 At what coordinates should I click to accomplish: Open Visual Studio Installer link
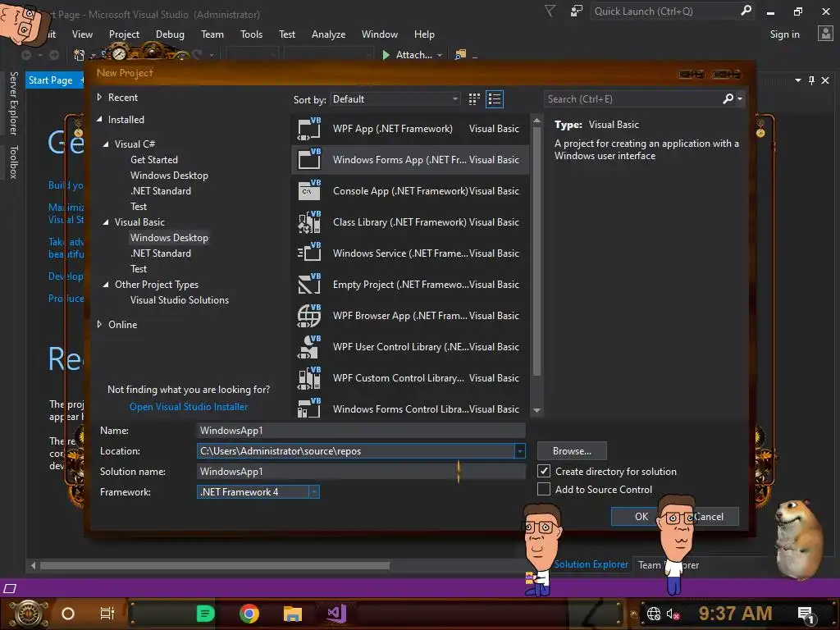coord(189,407)
